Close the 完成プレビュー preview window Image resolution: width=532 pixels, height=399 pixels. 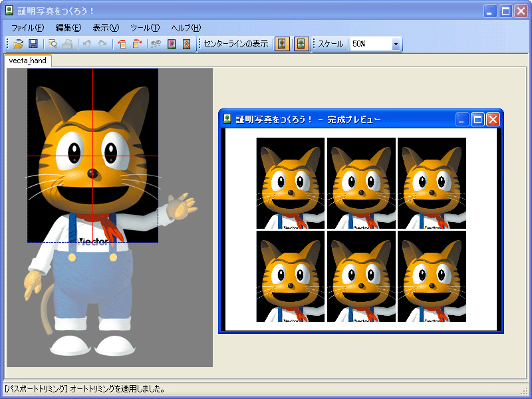pos(493,120)
